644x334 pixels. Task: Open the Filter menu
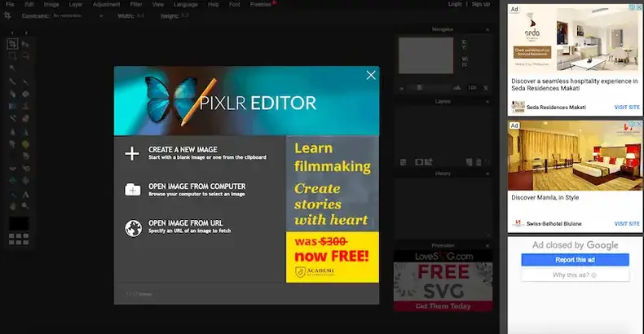pyautogui.click(x=136, y=4)
